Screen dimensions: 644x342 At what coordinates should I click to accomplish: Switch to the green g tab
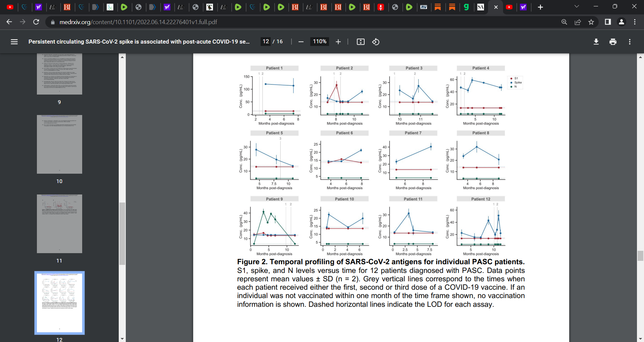466,7
